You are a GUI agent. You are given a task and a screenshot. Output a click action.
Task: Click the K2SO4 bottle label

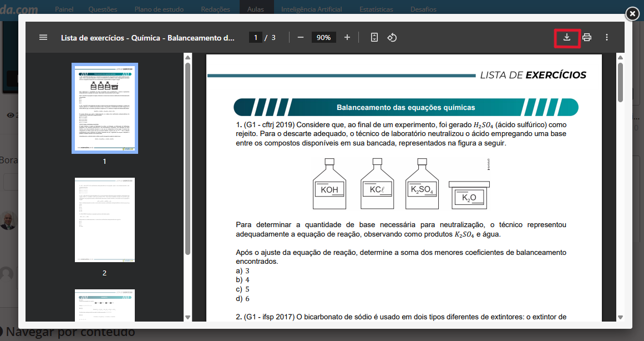(422, 189)
